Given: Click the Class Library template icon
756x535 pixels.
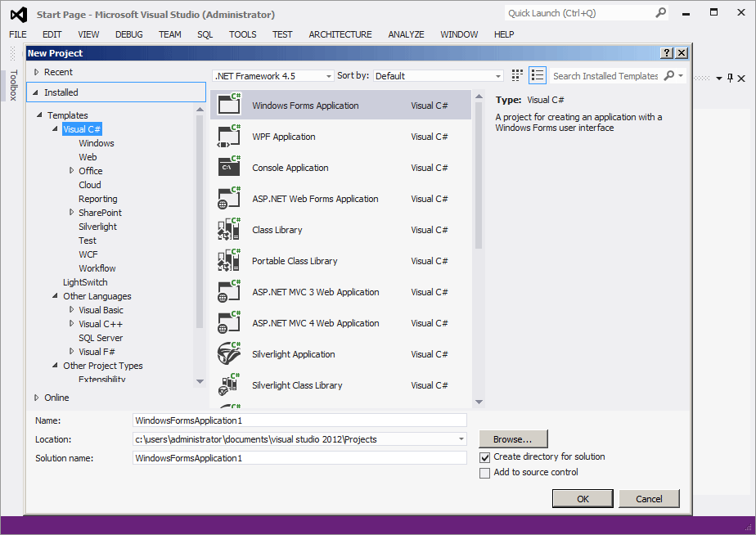Looking at the screenshot, I should tap(229, 229).
